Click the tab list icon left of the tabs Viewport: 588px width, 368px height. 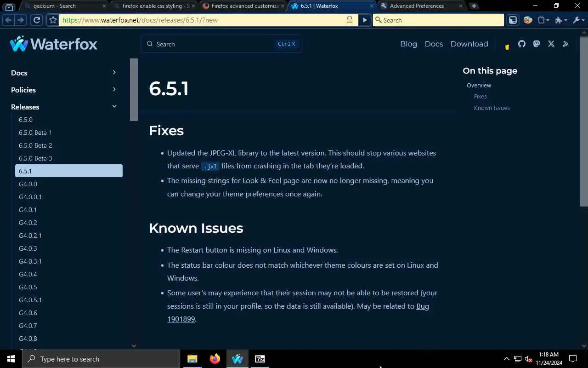[x=9, y=6]
